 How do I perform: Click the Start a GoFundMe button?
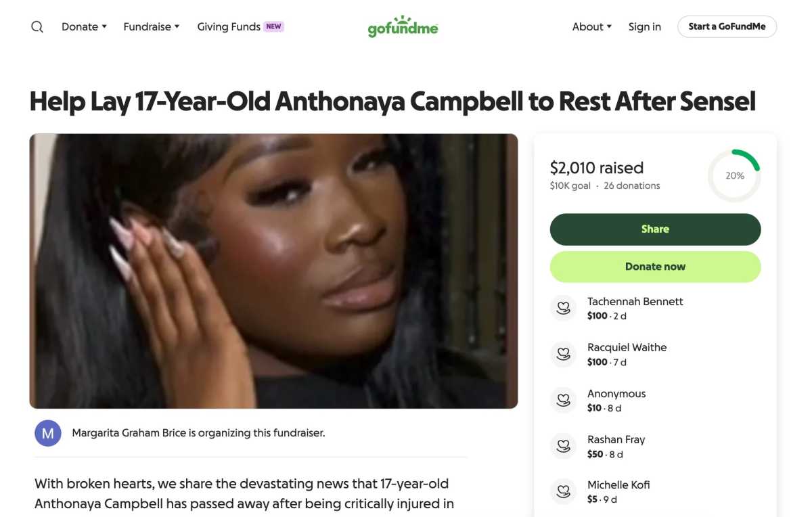tap(727, 27)
